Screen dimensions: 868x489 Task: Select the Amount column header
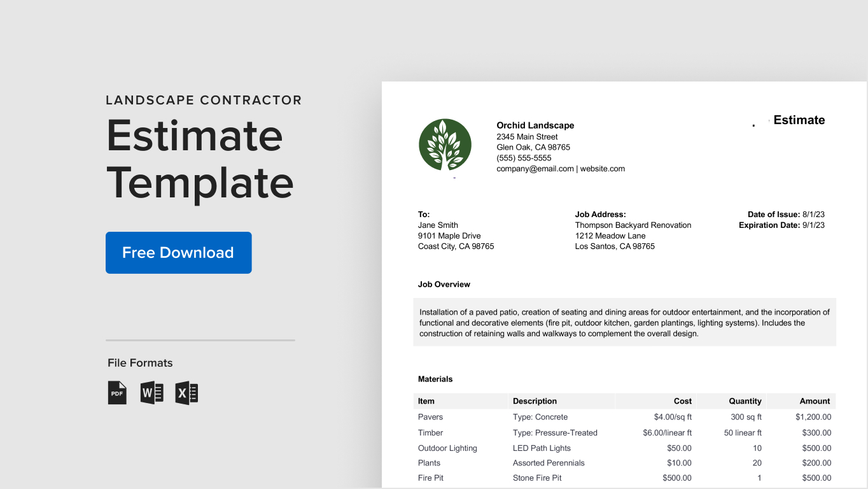(x=815, y=401)
